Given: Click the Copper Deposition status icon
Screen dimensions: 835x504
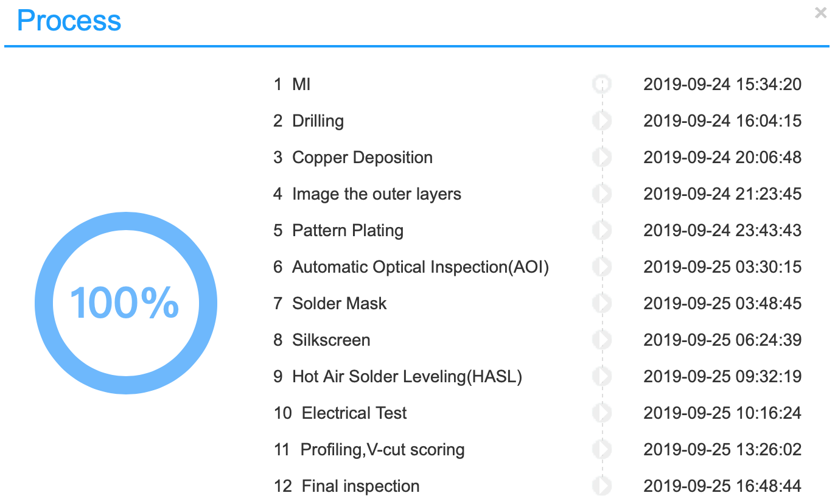Looking at the screenshot, I should click(602, 157).
